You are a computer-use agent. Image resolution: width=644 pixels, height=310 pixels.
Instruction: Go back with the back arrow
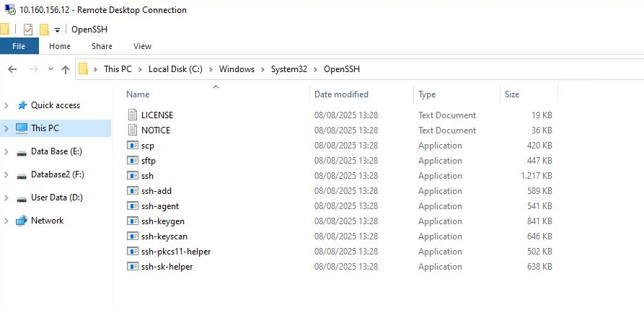tap(12, 69)
